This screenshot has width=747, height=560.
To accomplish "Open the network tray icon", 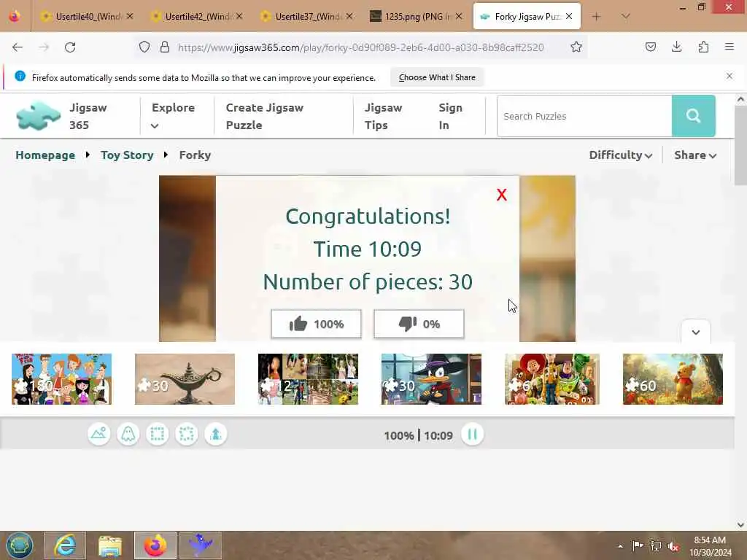I will [x=656, y=546].
